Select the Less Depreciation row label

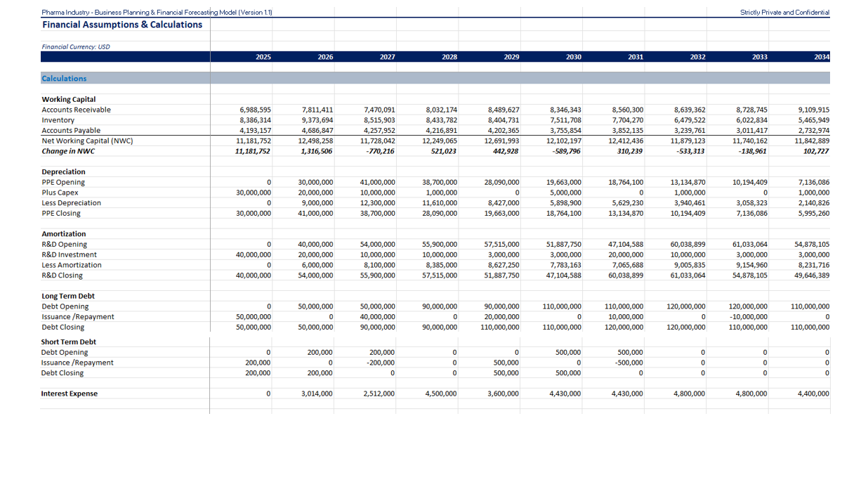tap(71, 203)
